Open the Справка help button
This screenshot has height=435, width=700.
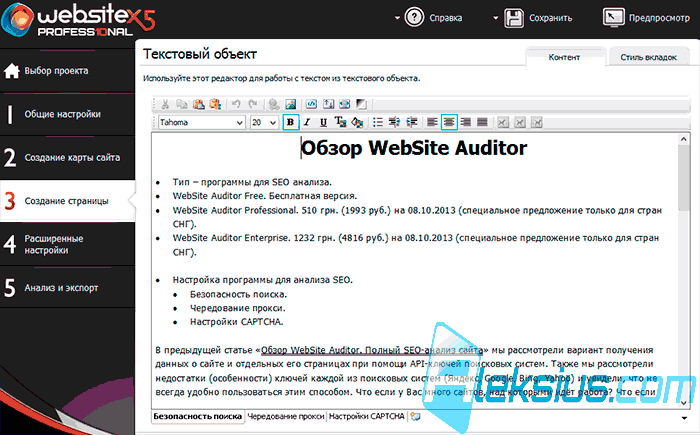[433, 18]
